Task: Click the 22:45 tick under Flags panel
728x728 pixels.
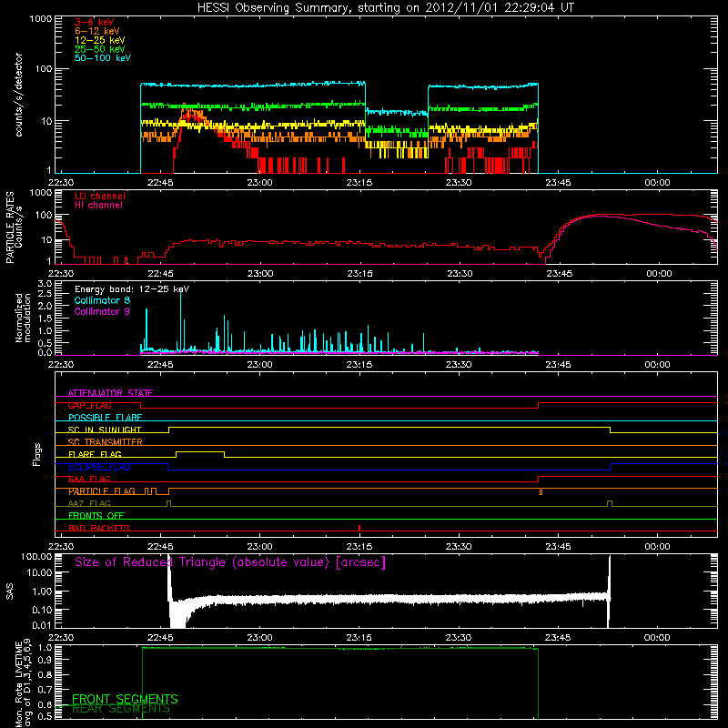Action: 161,547
